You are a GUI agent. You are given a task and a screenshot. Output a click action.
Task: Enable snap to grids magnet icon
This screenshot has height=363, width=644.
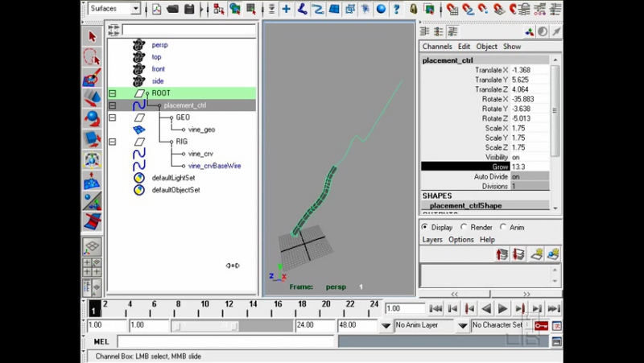452,9
